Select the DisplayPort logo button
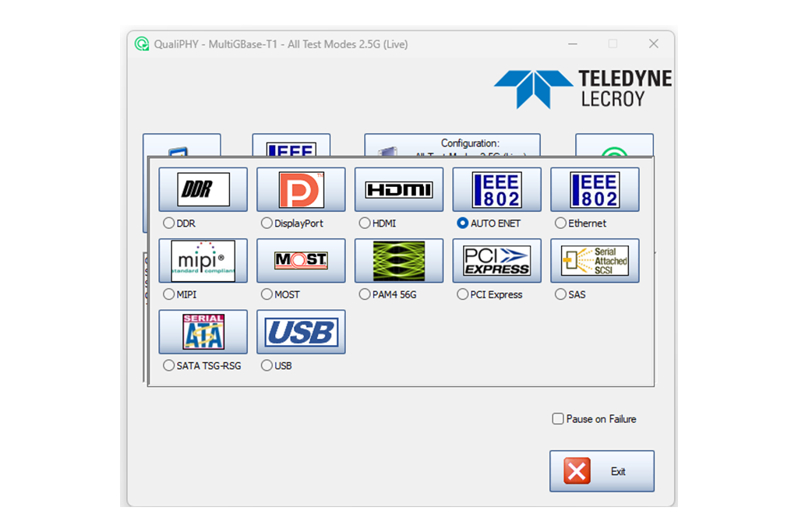Screen dimensions: 798x532 click(301, 189)
